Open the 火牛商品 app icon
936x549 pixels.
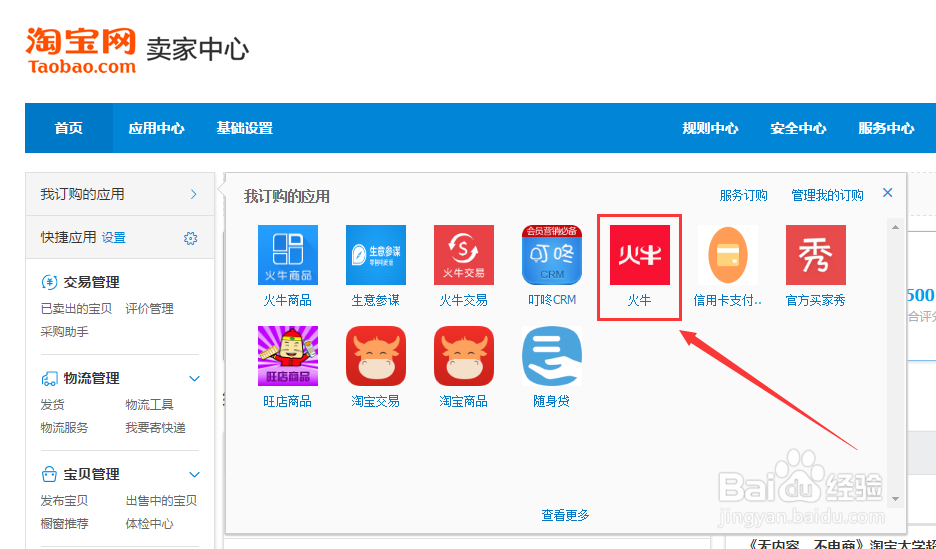click(288, 255)
